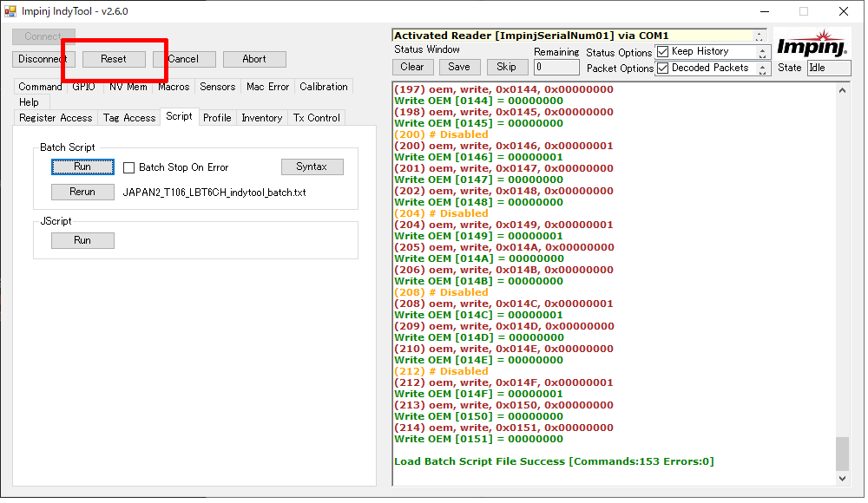Clear the status window
The image size is (868, 503).
pyautogui.click(x=411, y=67)
